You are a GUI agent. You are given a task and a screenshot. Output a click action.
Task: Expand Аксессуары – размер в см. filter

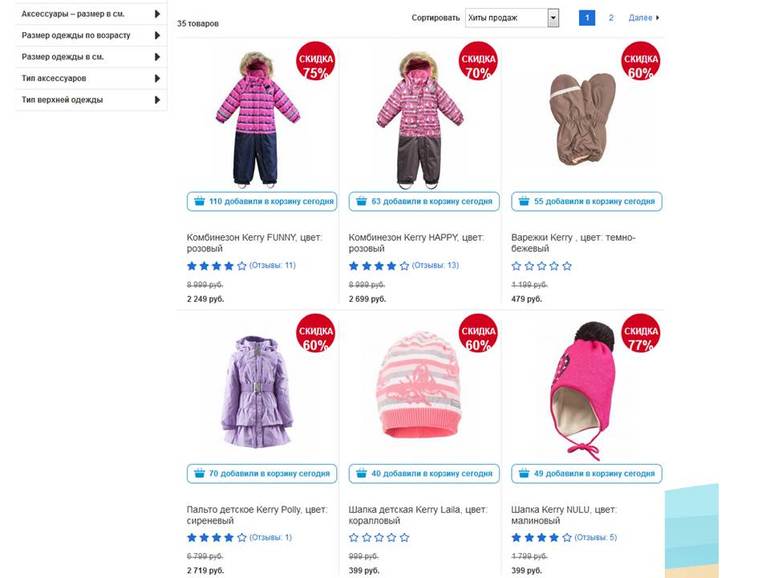157,14
